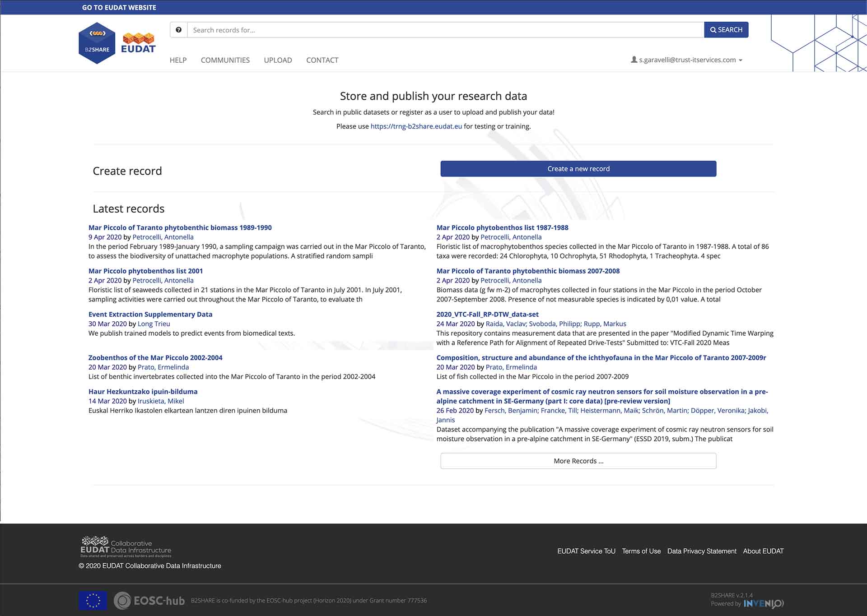Open the COMMUNITIES menu item
The image size is (867, 616).
[x=225, y=60]
